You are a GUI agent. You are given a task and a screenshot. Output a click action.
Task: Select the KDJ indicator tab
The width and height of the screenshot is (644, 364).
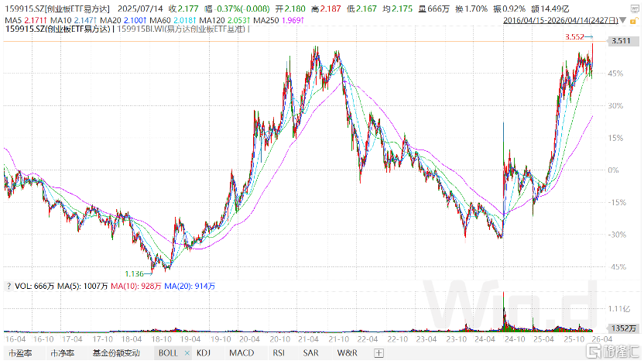pyautogui.click(x=204, y=353)
